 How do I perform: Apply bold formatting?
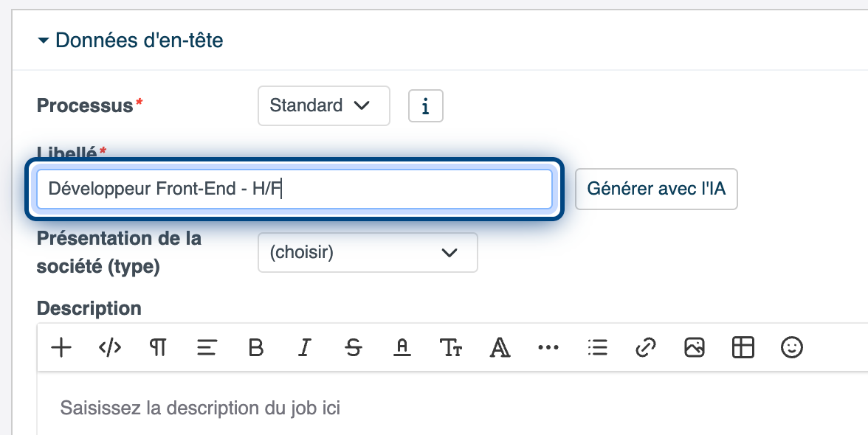tap(255, 347)
